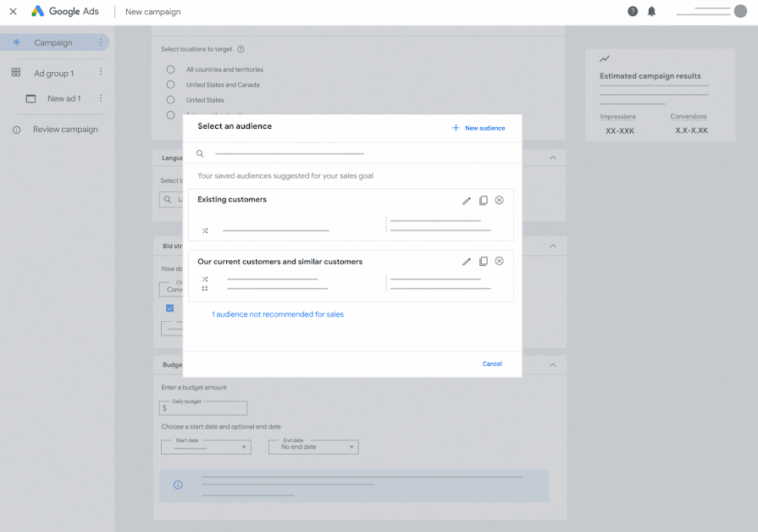Open the New ad 1 three-dot menu
The height and width of the screenshot is (532, 758).
(101, 98)
